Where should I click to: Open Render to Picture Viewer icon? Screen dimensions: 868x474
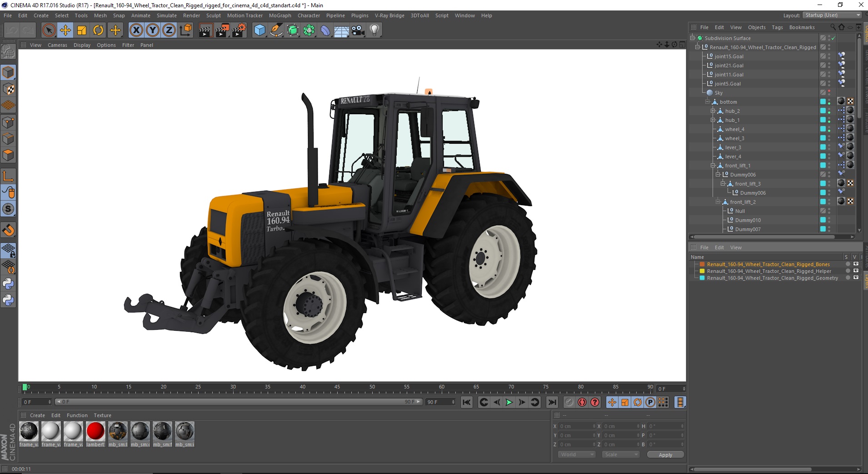click(x=222, y=30)
